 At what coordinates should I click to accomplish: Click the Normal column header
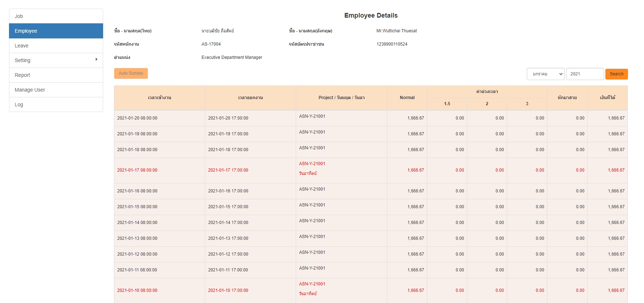(407, 98)
